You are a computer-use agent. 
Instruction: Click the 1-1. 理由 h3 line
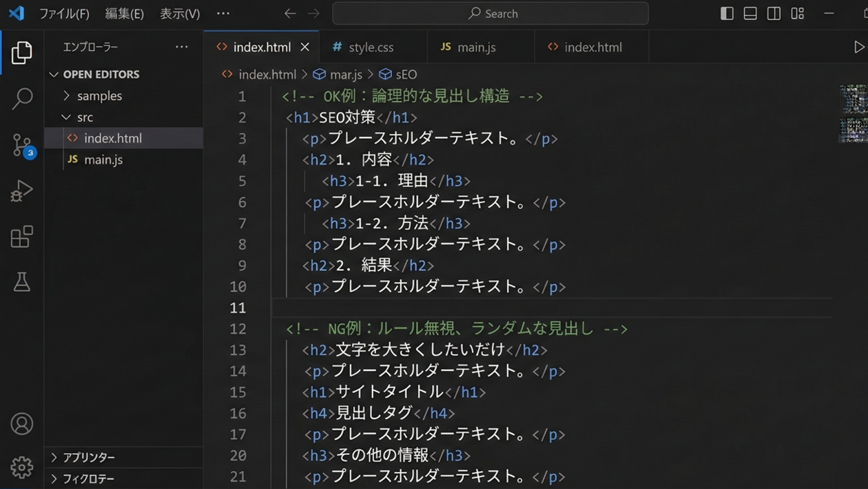point(396,181)
